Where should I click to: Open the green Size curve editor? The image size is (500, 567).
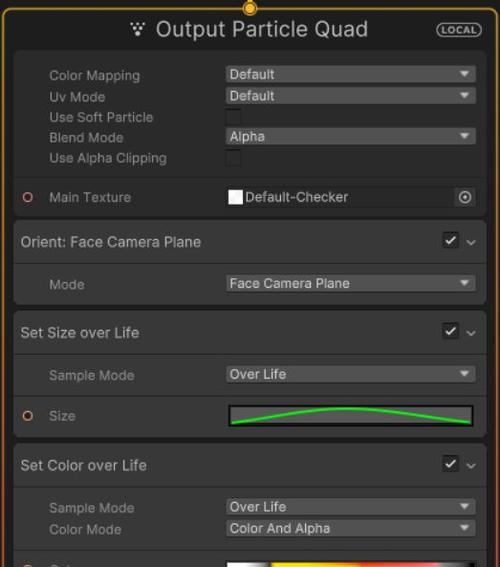[x=351, y=416]
